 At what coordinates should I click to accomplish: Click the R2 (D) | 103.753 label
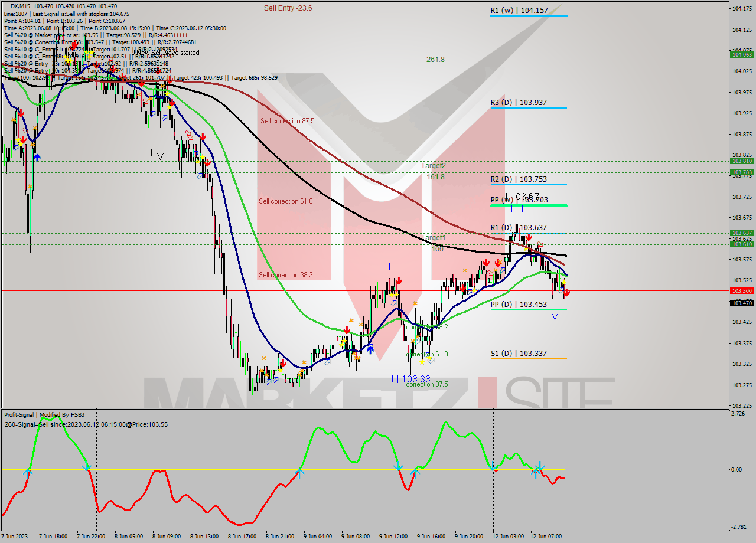point(518,179)
